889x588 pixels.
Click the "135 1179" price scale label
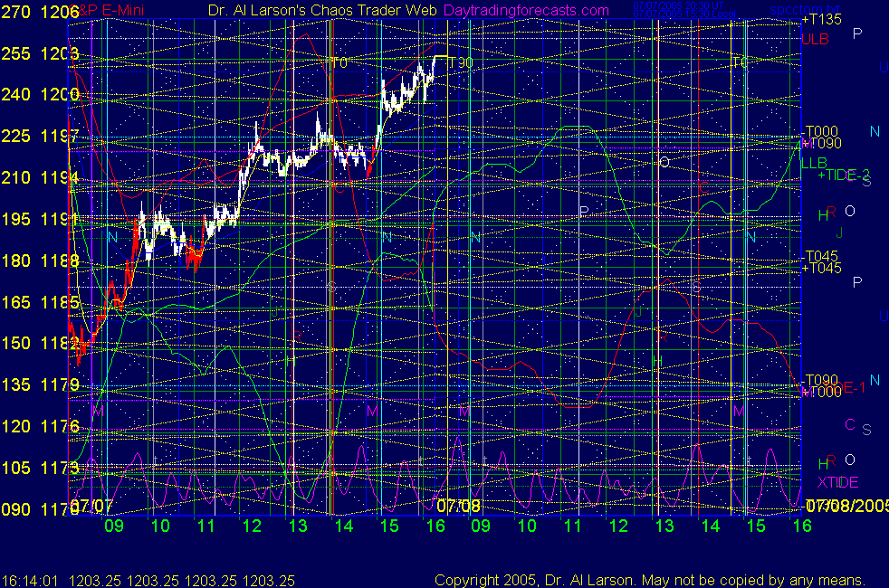(40, 385)
